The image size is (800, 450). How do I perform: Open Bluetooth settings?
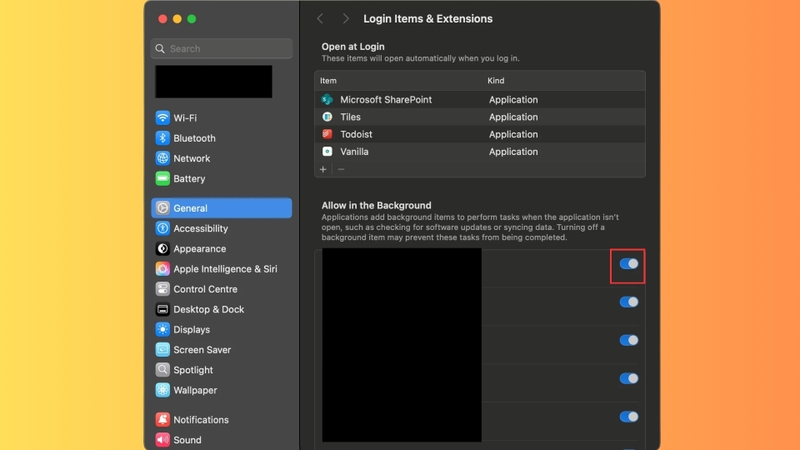[221, 138]
